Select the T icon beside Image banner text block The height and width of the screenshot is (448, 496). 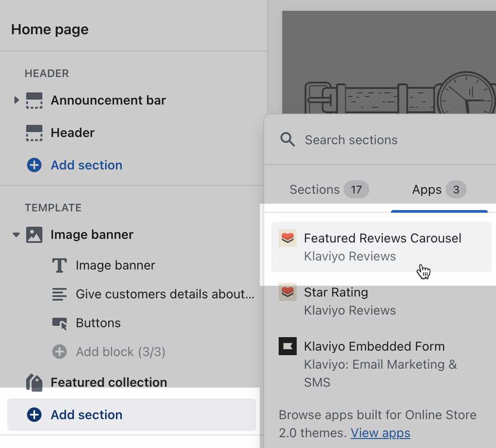pyautogui.click(x=59, y=265)
